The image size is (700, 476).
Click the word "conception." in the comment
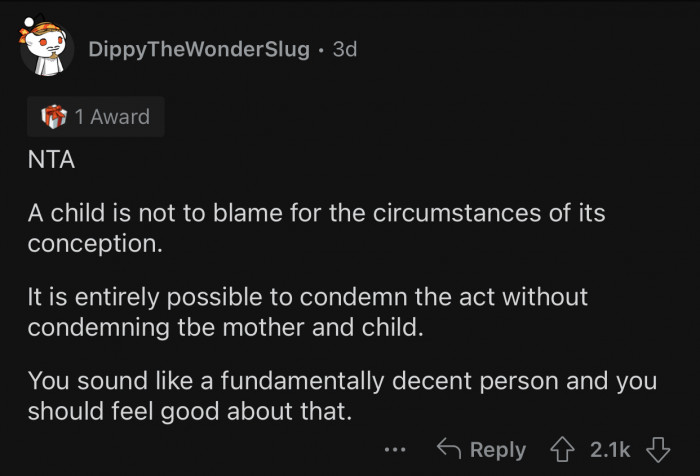(94, 244)
